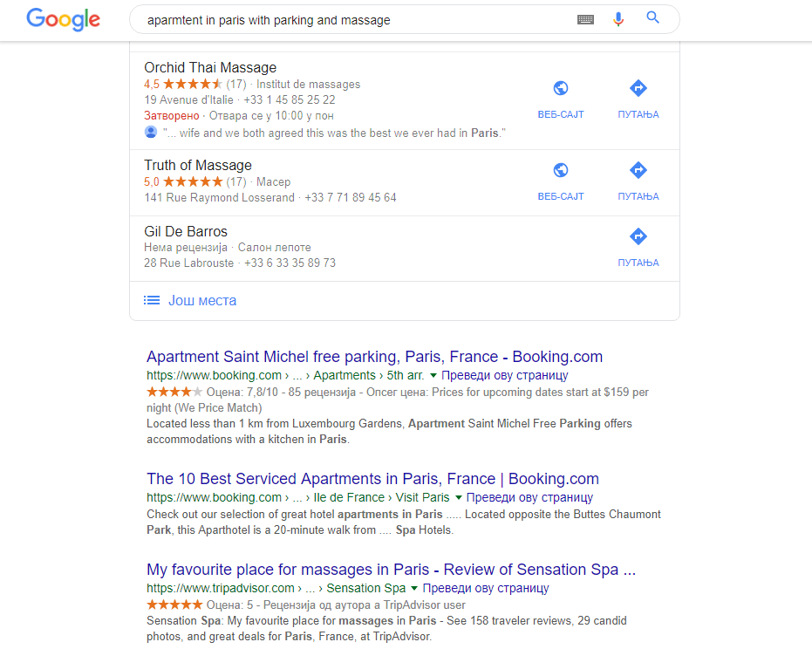Open Truth of Massage website globe icon
Image resolution: width=812 pixels, height=649 pixels.
tap(561, 170)
